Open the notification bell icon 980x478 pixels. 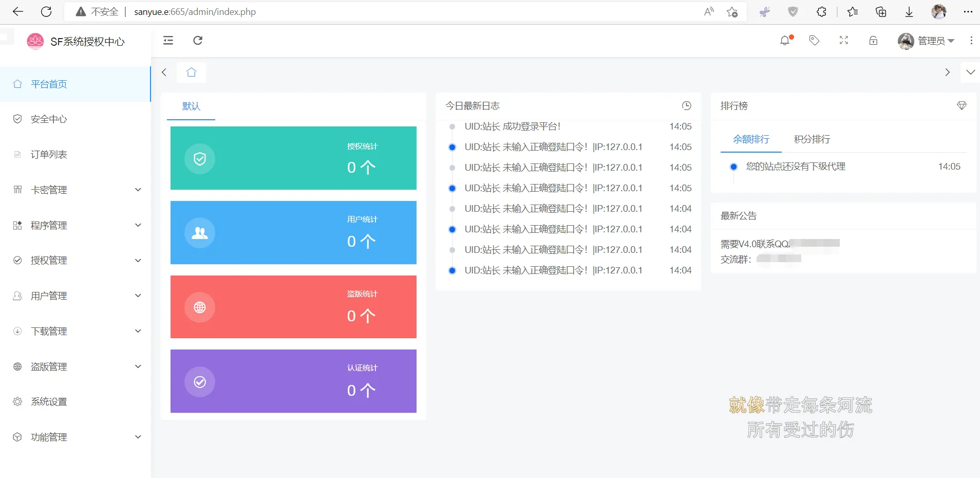(786, 41)
